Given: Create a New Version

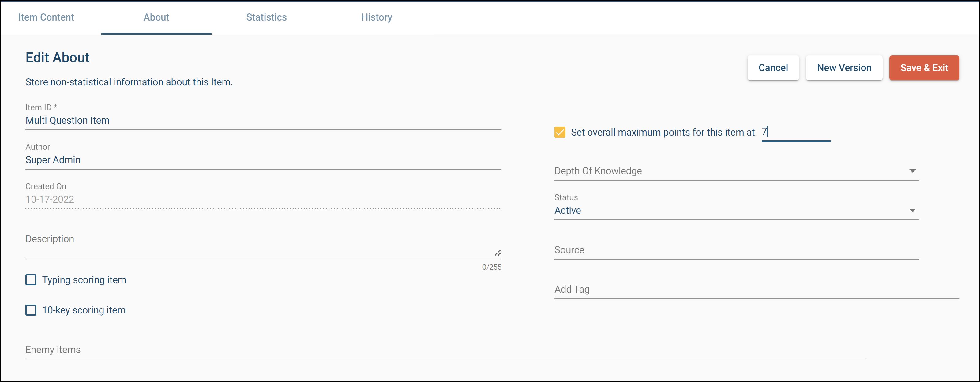Looking at the screenshot, I should point(844,68).
